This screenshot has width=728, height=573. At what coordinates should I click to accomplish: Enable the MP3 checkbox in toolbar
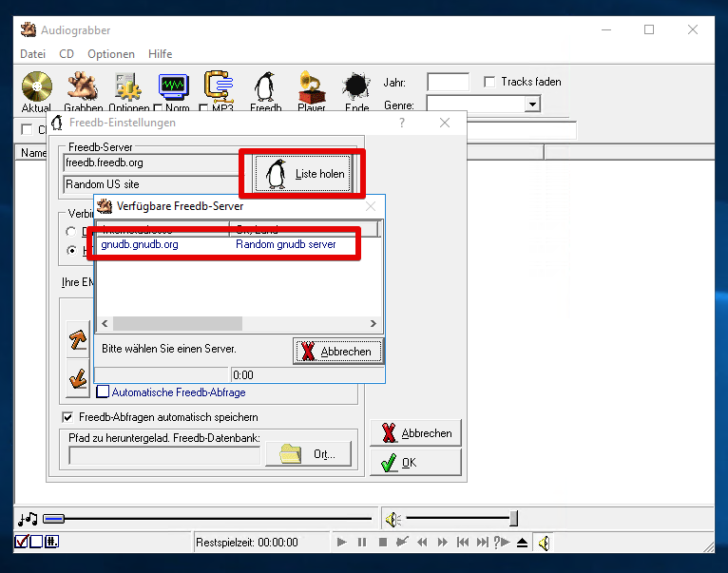point(203,108)
